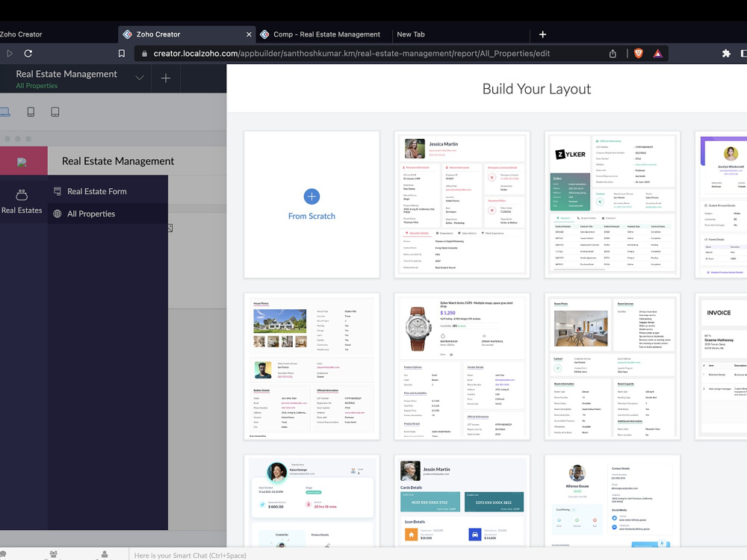Choose the INVOICE layout template
747x560 pixels.
point(722,366)
